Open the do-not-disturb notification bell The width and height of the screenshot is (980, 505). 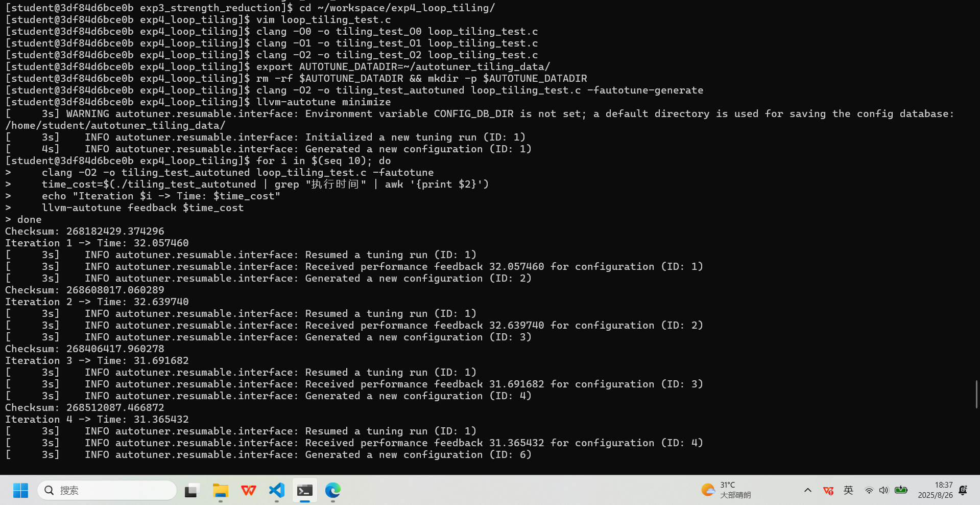coord(963,491)
